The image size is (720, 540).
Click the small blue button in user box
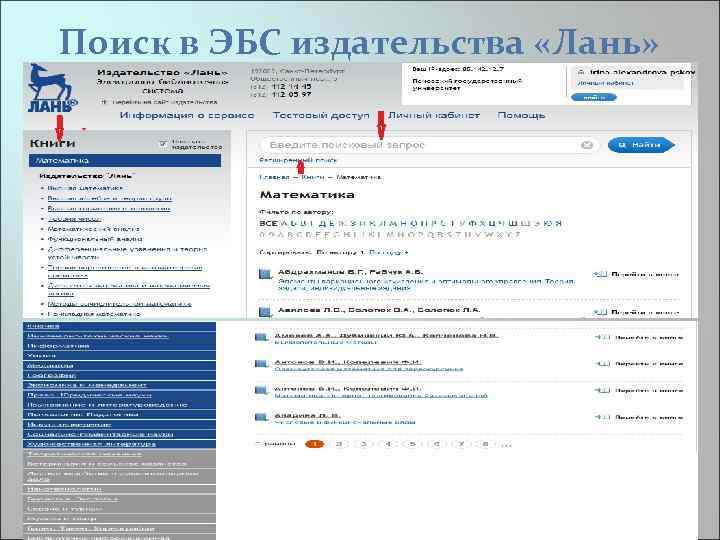[x=594, y=97]
